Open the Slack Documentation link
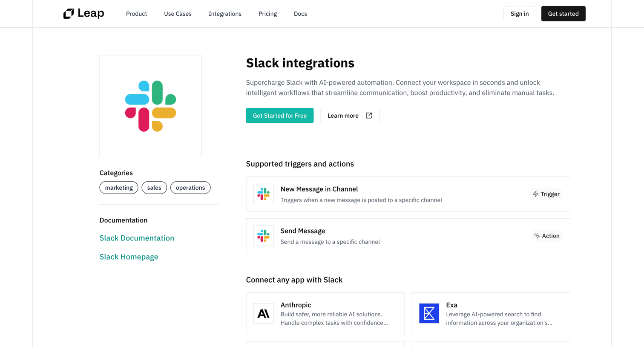 click(x=137, y=238)
